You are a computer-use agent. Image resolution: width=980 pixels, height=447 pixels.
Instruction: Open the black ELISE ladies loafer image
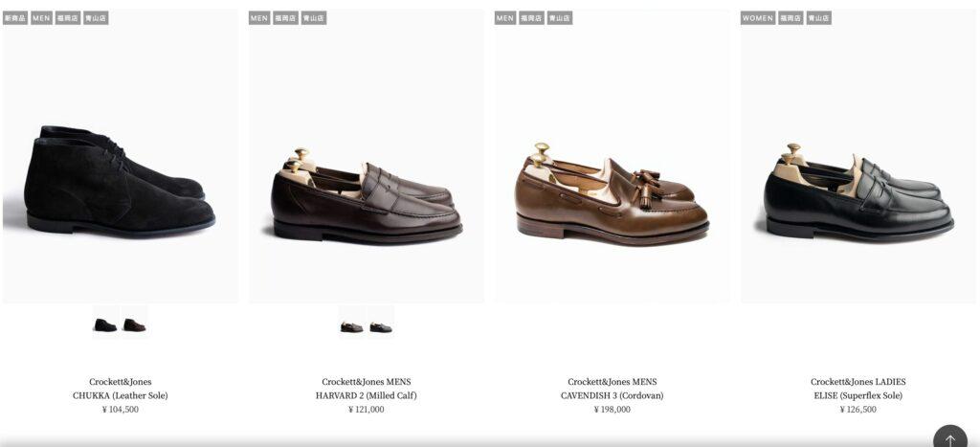pos(858,156)
